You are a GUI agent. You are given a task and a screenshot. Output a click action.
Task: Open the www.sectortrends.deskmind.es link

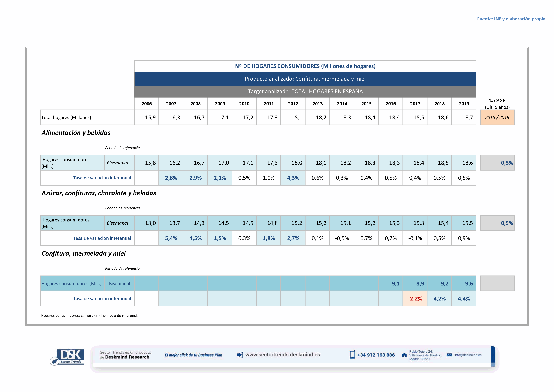click(x=283, y=355)
